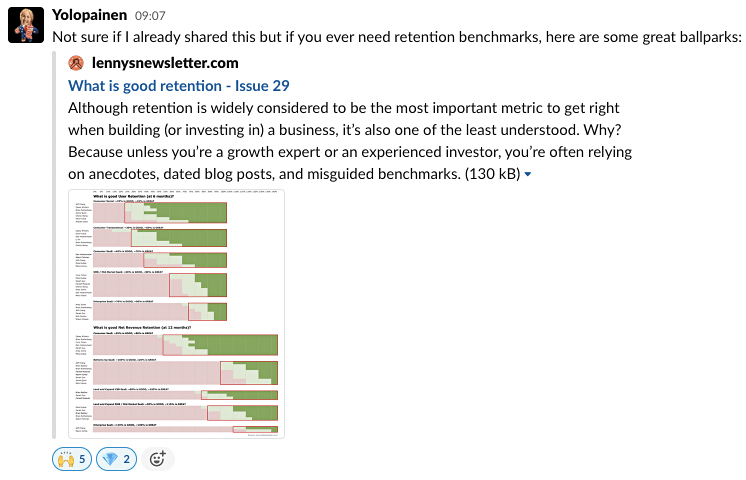Click the blue gem emoji icon
Image resolution: width=746 pixels, height=480 pixels.
(x=110, y=460)
